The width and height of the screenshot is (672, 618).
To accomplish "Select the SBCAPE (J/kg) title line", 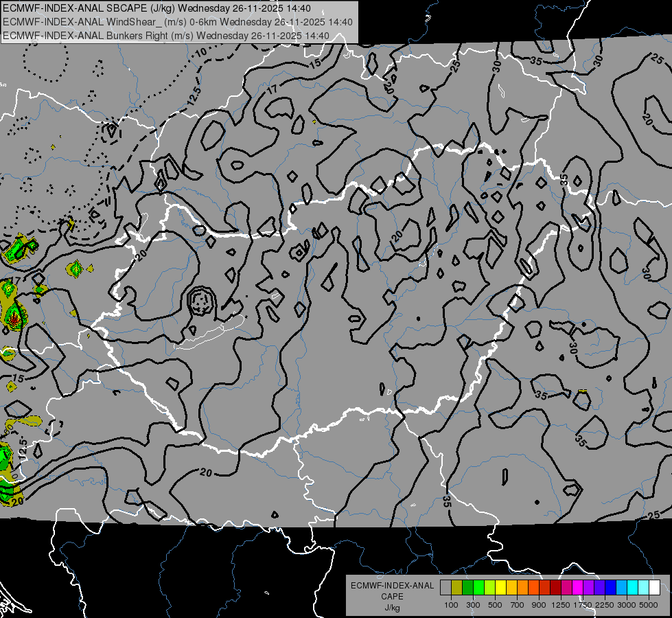I will (x=157, y=8).
